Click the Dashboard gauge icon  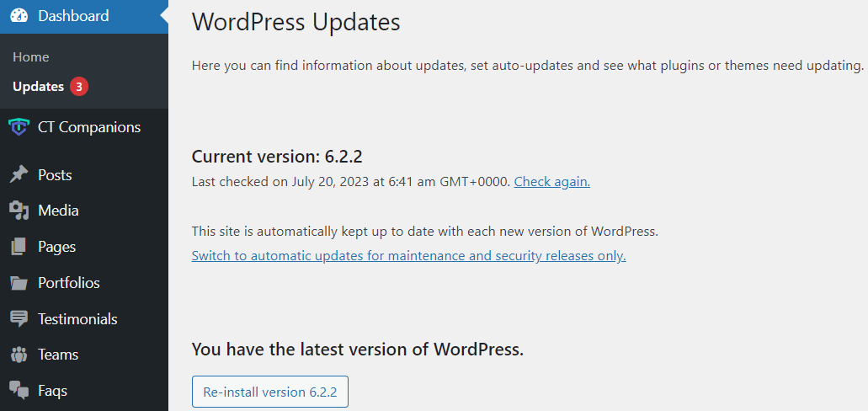[19, 16]
